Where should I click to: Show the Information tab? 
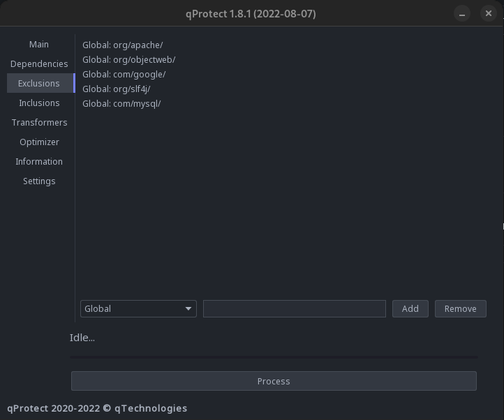pos(39,161)
